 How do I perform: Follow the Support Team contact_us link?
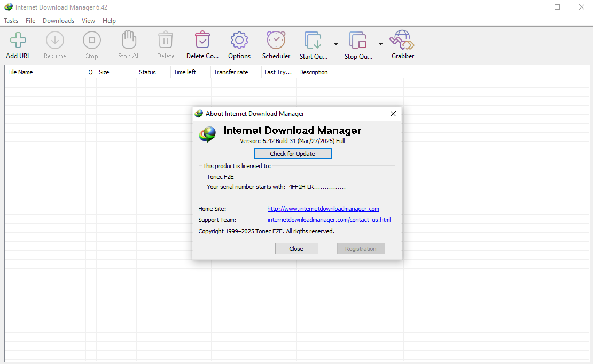pyautogui.click(x=329, y=220)
